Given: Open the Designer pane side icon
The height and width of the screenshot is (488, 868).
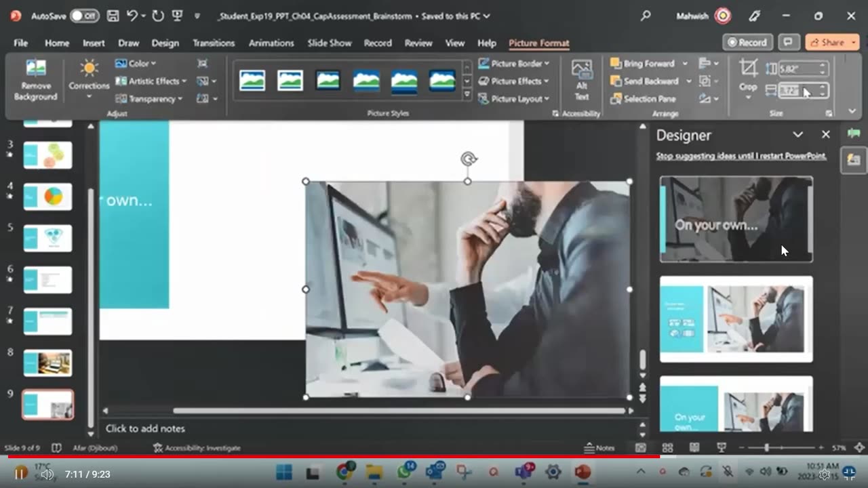Looking at the screenshot, I should (853, 160).
